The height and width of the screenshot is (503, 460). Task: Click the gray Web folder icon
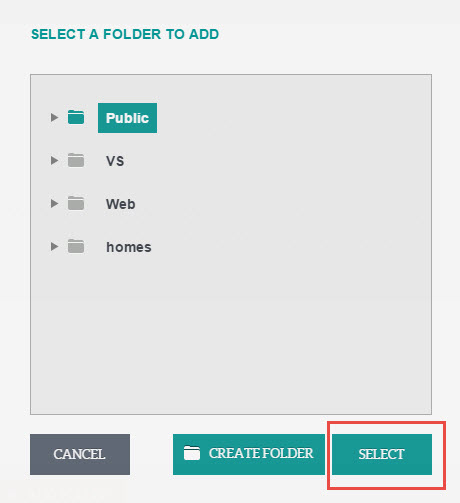76,203
